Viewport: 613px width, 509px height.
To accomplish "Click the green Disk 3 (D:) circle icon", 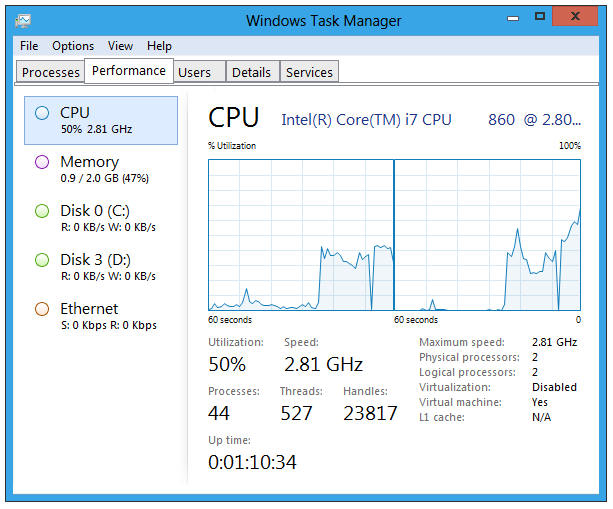I will (42, 260).
